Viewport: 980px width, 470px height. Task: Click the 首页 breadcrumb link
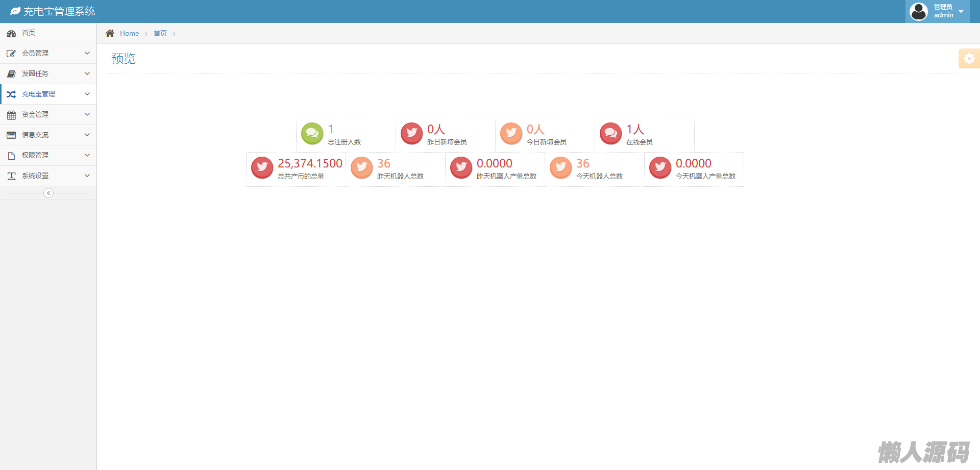coord(160,33)
